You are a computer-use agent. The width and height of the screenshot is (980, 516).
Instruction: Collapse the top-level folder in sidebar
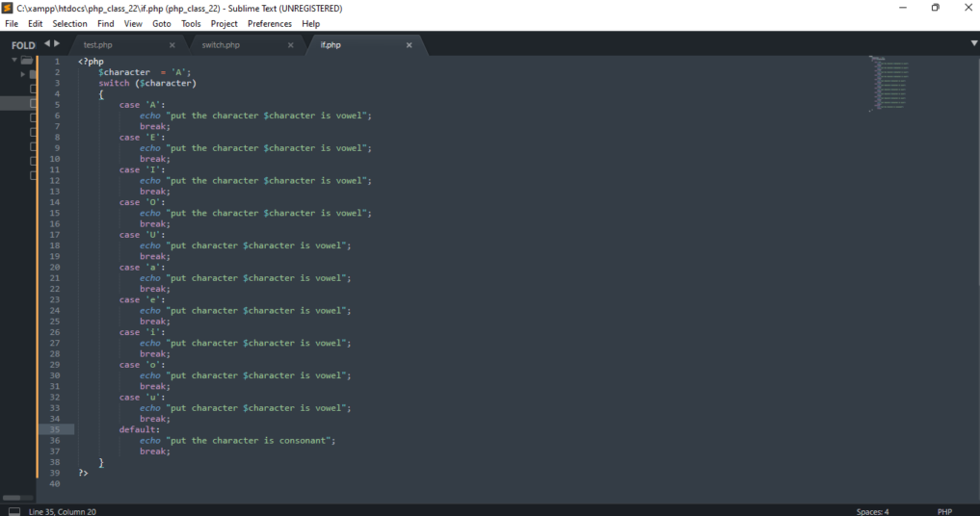point(14,61)
